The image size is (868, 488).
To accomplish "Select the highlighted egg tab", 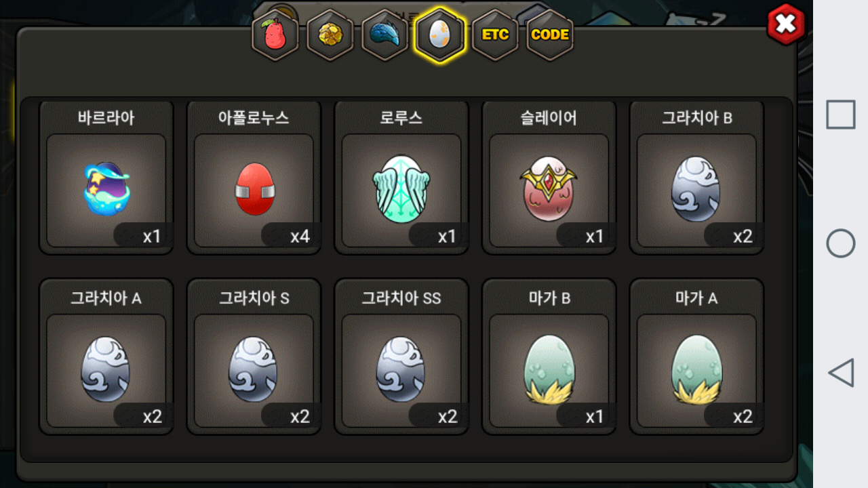I will 440,35.
